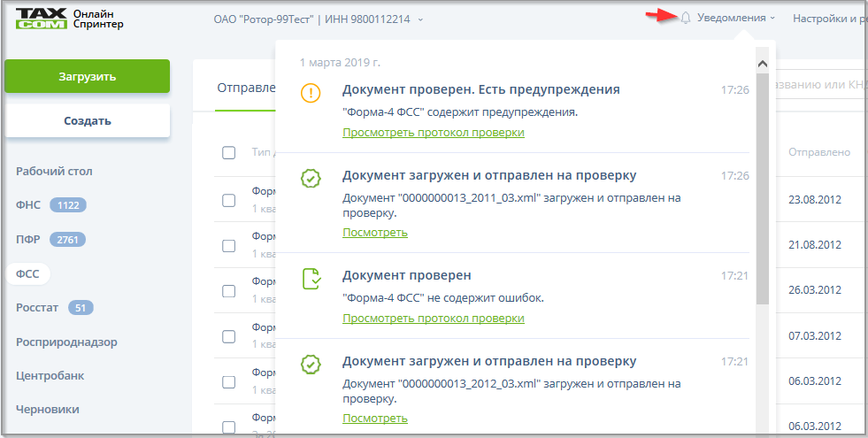This screenshot has height=438, width=868.
Task: Click the yellow warning icon in notifications
Action: click(310, 93)
